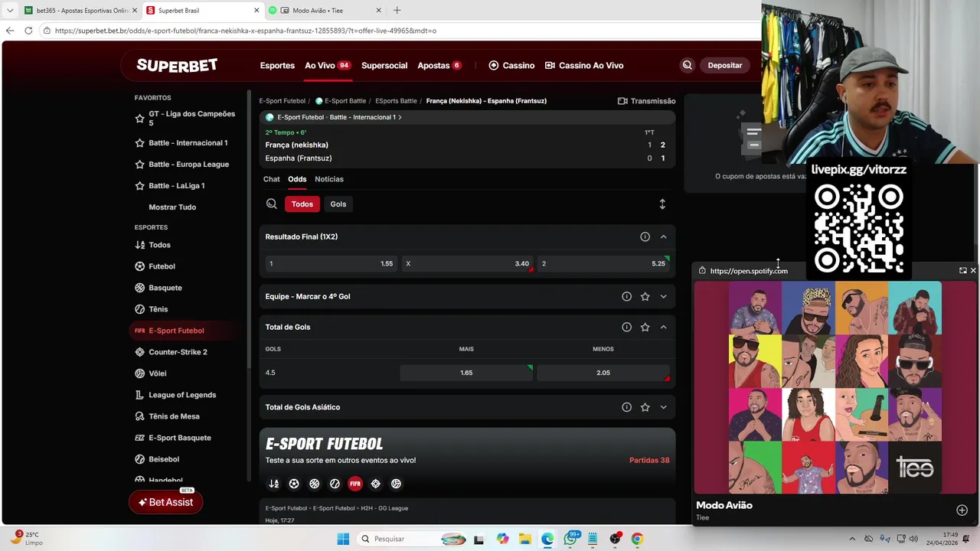
Task: Favorite the Total de Gols market star
Action: pos(645,327)
